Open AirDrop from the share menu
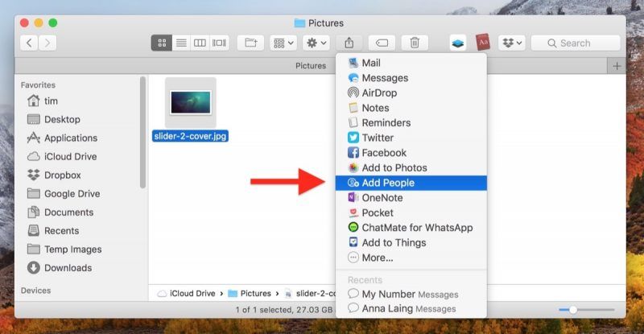This screenshot has width=644, height=334. tap(378, 93)
